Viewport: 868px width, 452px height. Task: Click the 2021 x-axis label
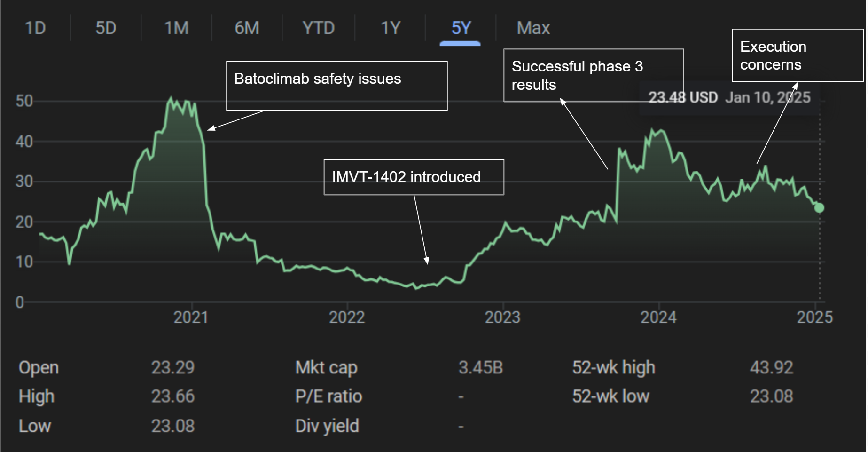[x=191, y=317]
